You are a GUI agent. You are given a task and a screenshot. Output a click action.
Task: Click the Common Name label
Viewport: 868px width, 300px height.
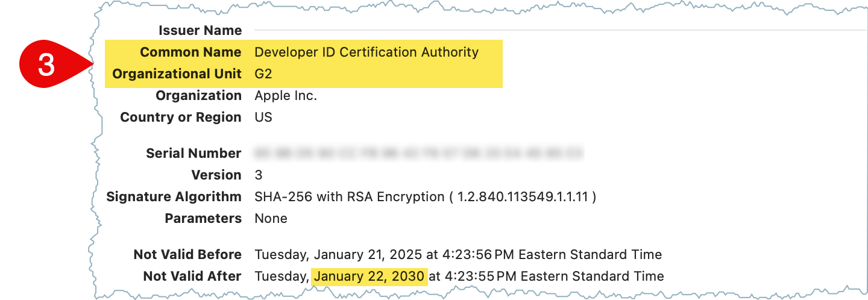pos(190,52)
